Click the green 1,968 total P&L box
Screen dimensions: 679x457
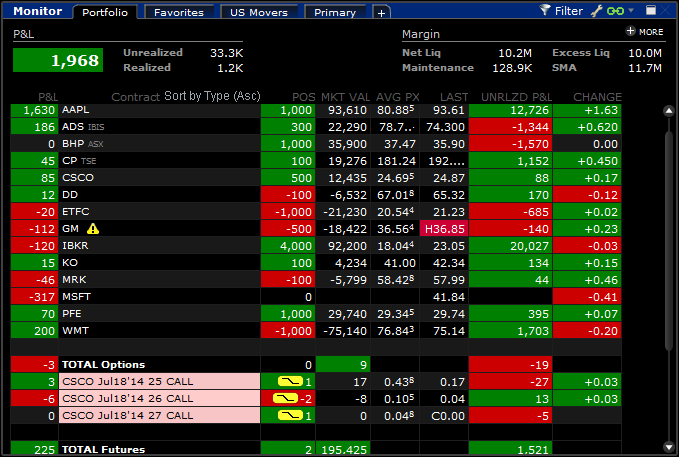[58, 60]
